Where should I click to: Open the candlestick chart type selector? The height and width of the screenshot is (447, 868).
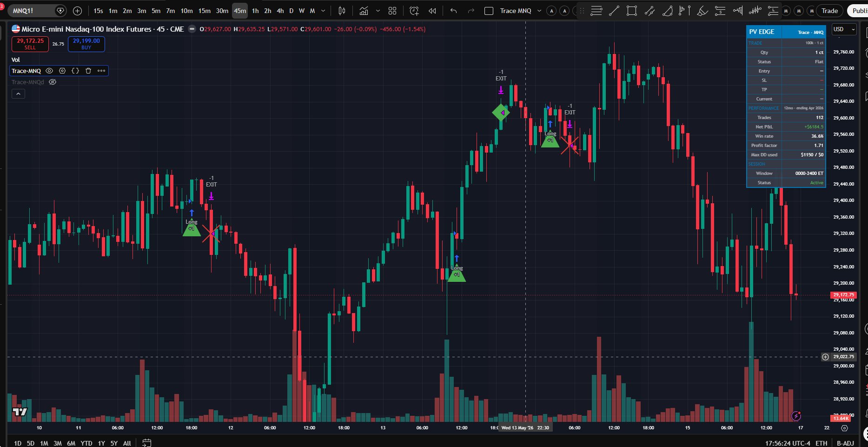pyautogui.click(x=342, y=11)
